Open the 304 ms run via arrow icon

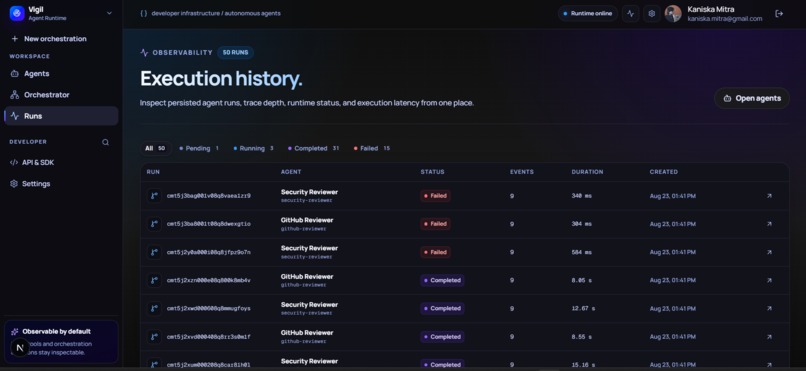coord(769,224)
